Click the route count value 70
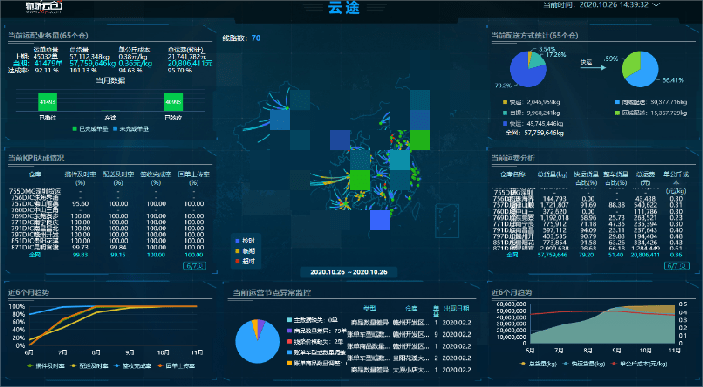The image size is (703, 387). (256, 38)
